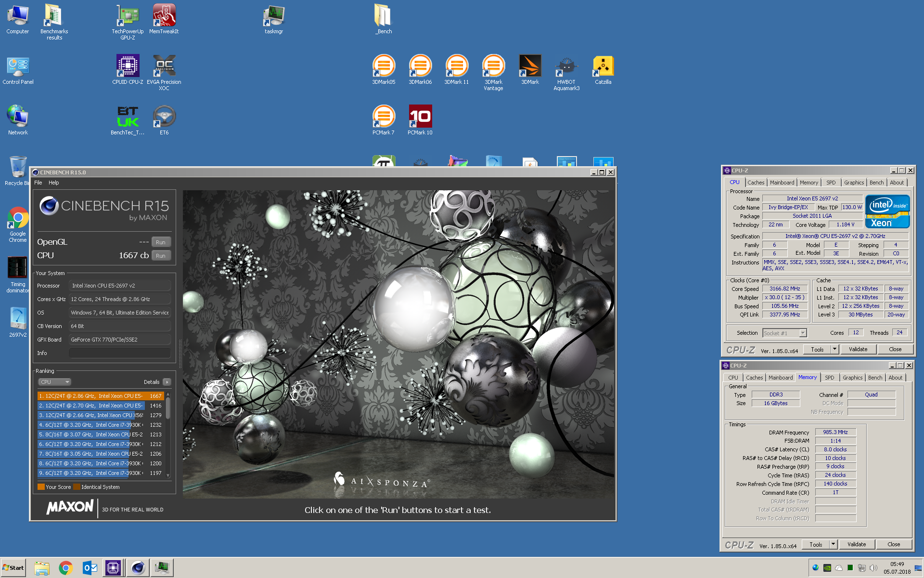Screen dimensions: 924x578
Task: Open taskmgr desktop shortcut
Action: pos(274,19)
